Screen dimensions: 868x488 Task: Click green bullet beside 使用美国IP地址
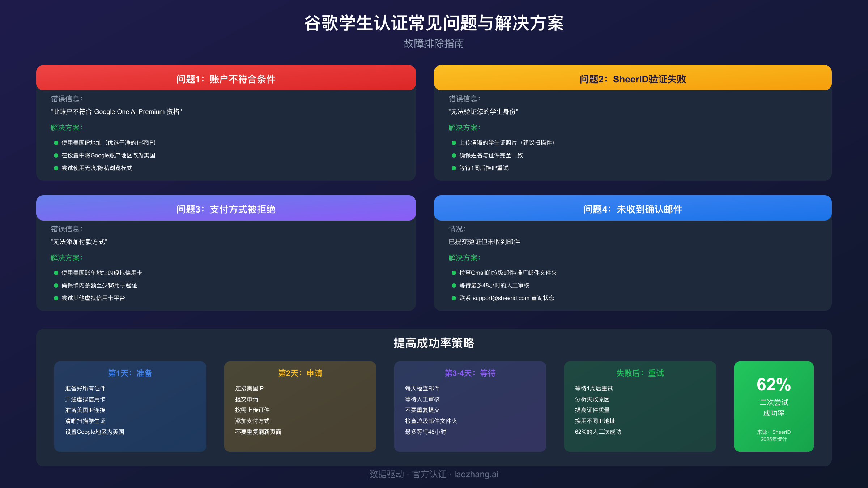click(x=56, y=143)
